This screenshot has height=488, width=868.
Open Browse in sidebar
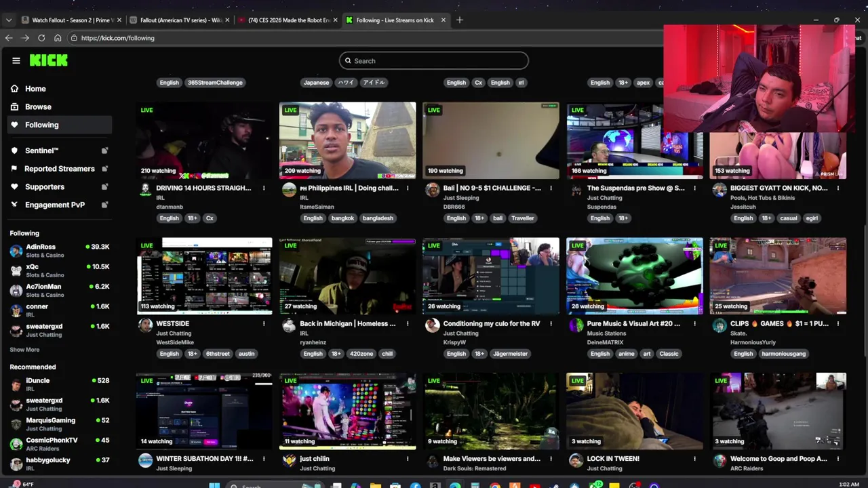pyautogui.click(x=38, y=106)
